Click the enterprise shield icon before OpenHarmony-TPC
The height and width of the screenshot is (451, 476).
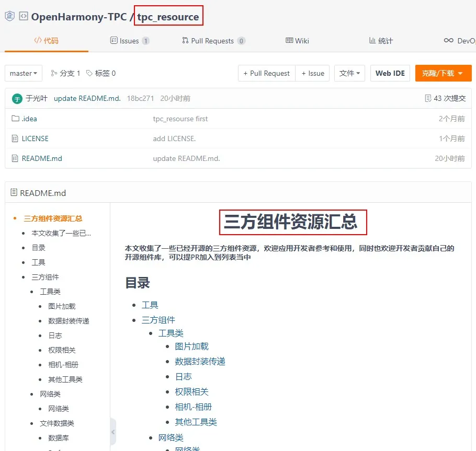[10, 16]
